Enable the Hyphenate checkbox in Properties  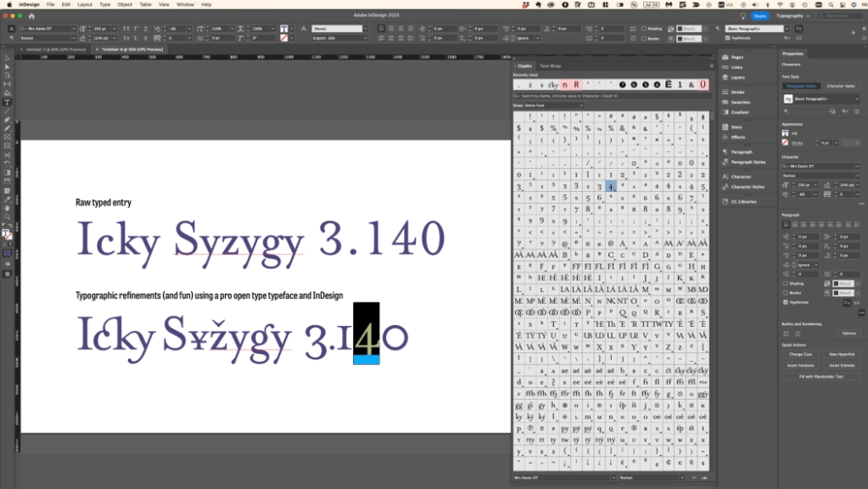coord(785,302)
